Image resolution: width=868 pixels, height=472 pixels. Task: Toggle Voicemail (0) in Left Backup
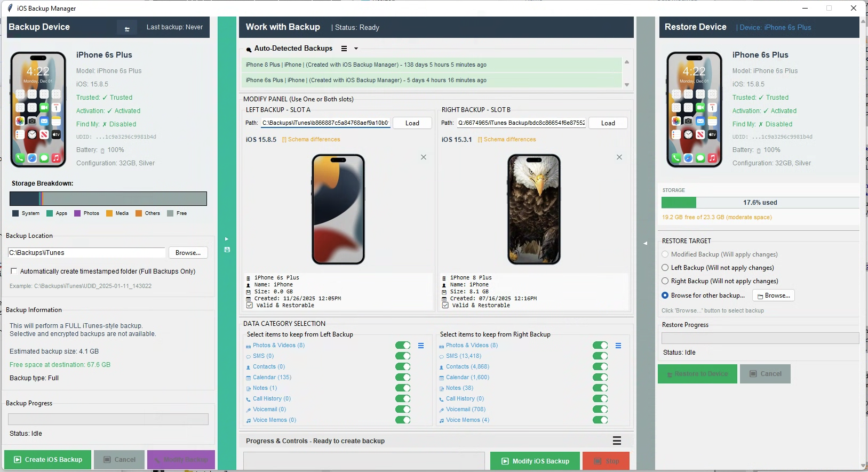(403, 410)
